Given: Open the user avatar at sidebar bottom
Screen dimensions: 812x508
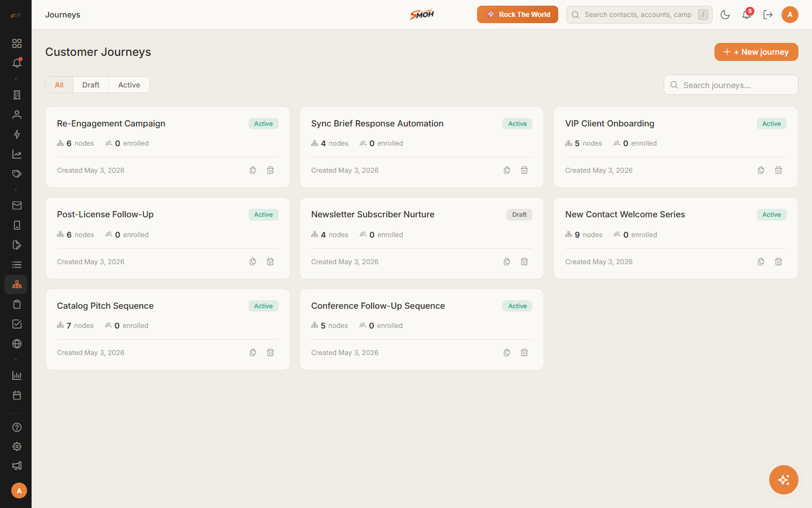Looking at the screenshot, I should tap(19, 491).
